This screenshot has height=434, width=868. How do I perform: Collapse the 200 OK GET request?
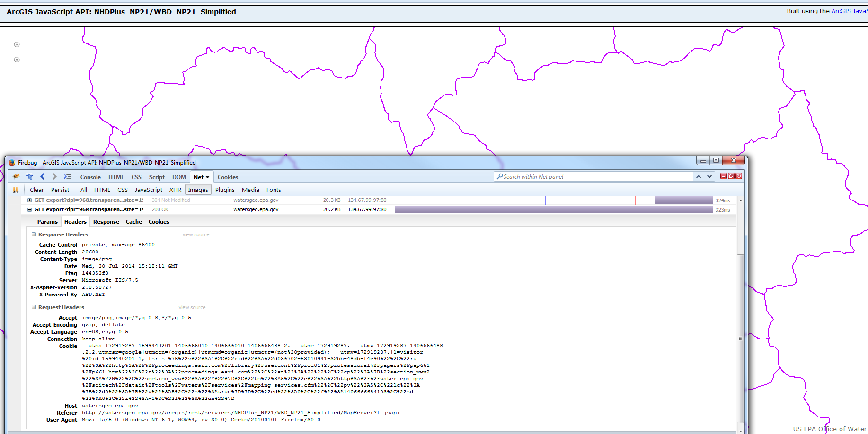click(x=29, y=209)
